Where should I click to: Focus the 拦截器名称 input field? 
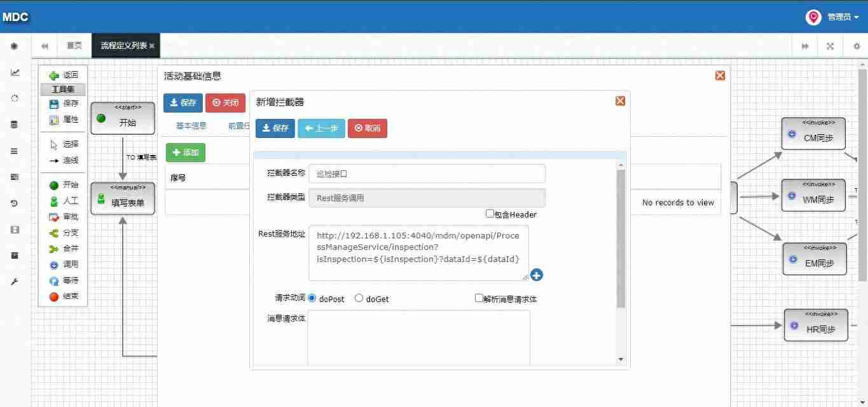click(x=427, y=174)
